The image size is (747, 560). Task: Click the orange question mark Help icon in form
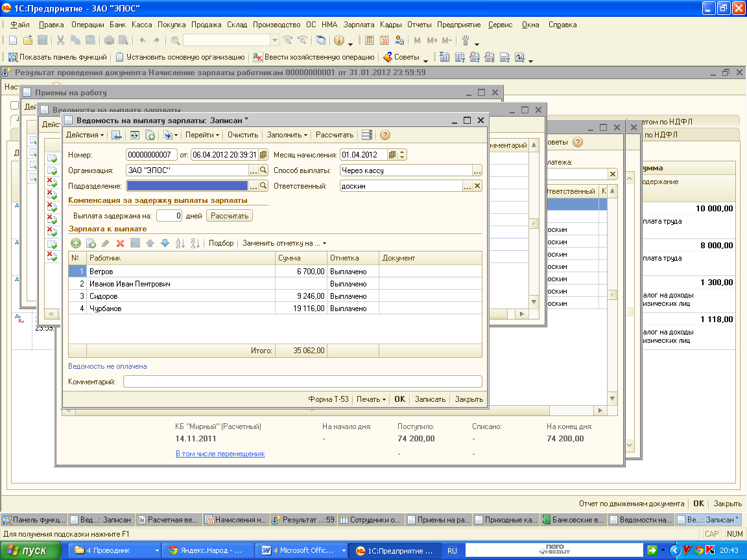click(385, 135)
